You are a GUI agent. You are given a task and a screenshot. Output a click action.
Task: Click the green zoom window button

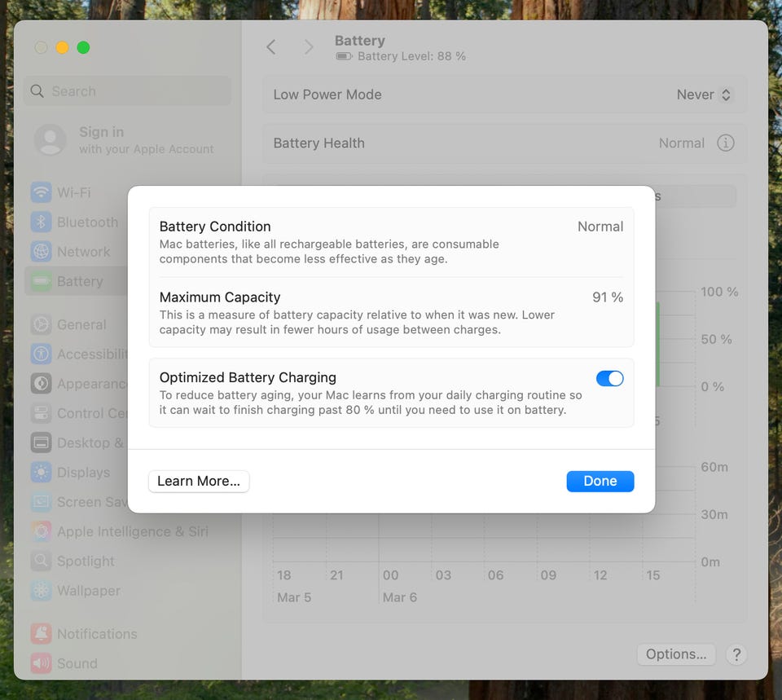click(x=83, y=47)
